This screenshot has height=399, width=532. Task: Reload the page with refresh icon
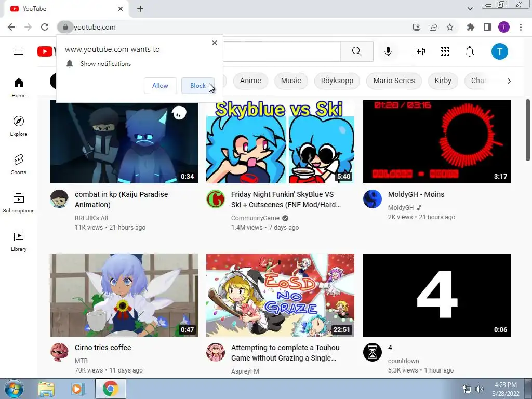coord(45,27)
